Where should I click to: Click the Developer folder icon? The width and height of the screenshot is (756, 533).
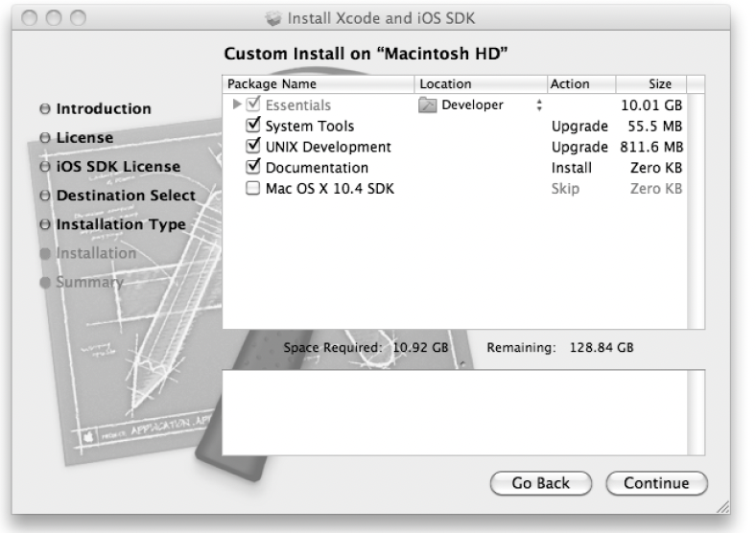(x=427, y=104)
